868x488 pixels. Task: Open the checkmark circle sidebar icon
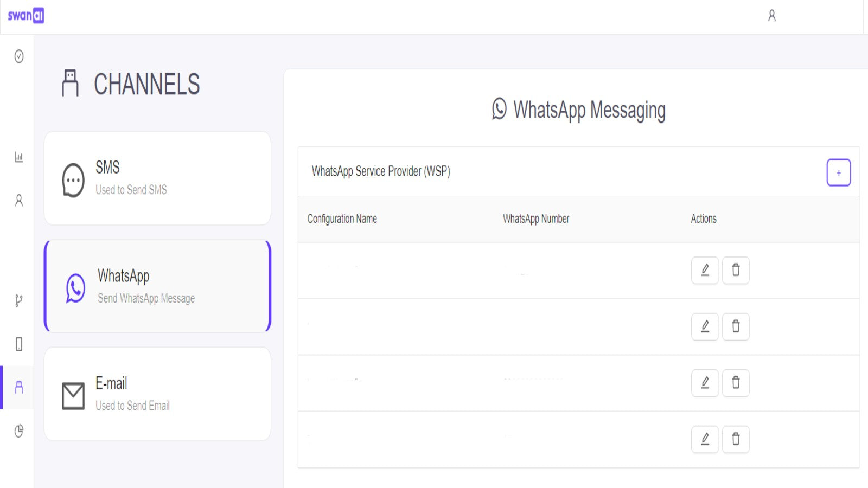(x=19, y=56)
